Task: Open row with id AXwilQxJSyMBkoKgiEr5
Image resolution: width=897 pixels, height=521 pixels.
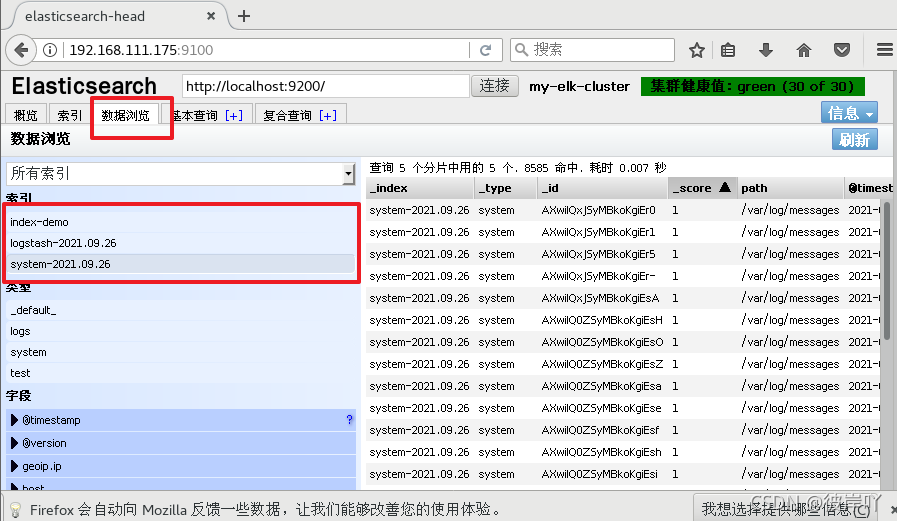Action: (x=623, y=254)
